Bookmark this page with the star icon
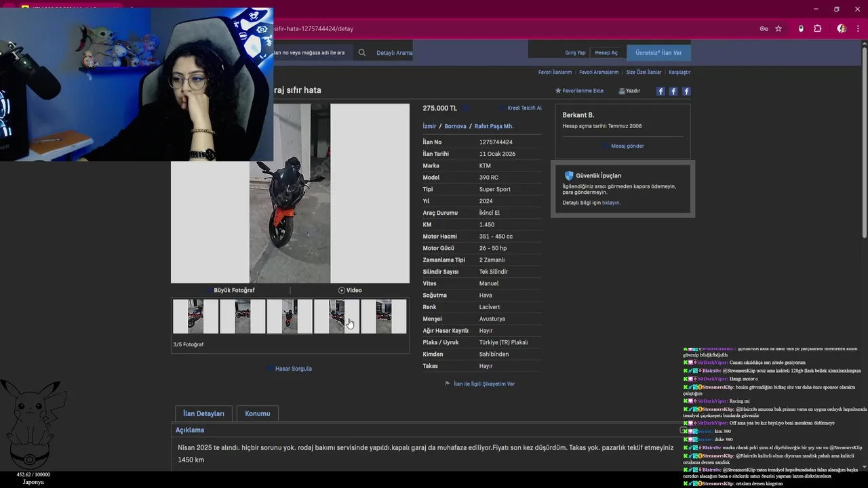The width and height of the screenshot is (868, 488). 778,28
